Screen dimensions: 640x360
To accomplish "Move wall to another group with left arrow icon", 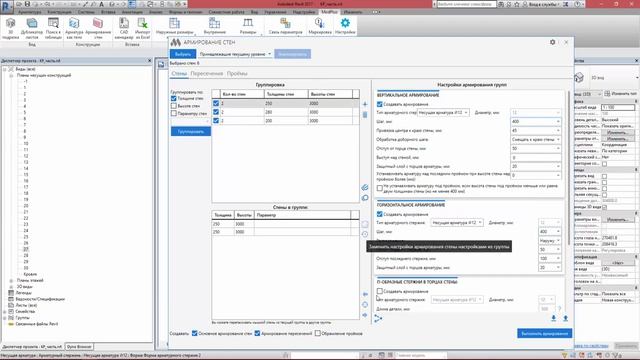I will pos(365,294).
